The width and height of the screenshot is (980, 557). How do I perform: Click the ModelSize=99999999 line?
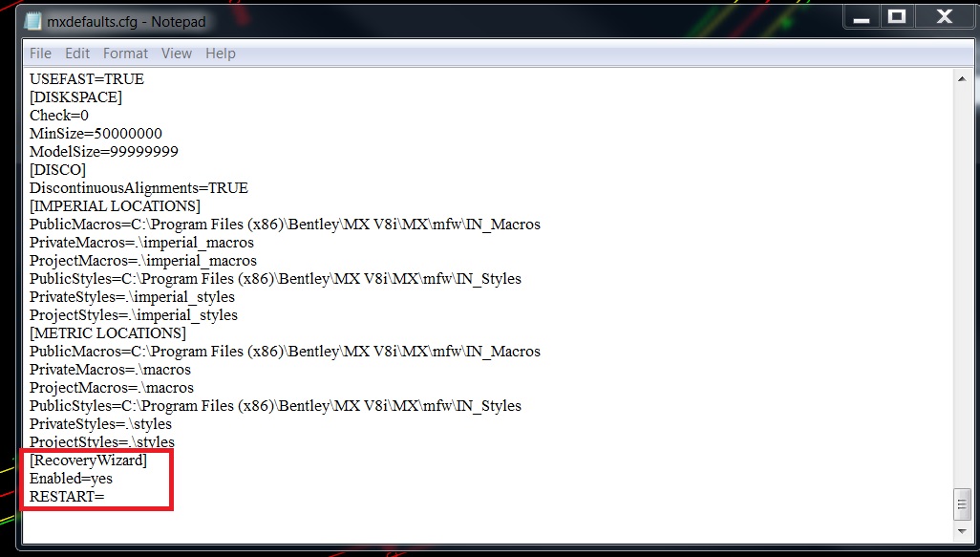(104, 152)
